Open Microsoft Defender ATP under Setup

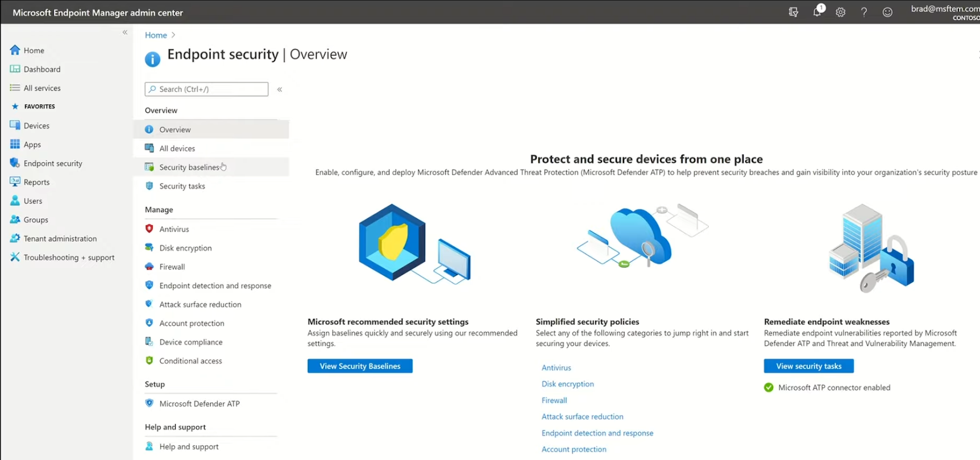(199, 404)
